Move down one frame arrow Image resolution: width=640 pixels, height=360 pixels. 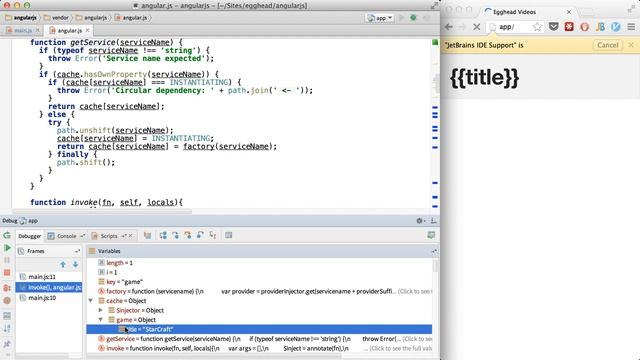(76, 264)
